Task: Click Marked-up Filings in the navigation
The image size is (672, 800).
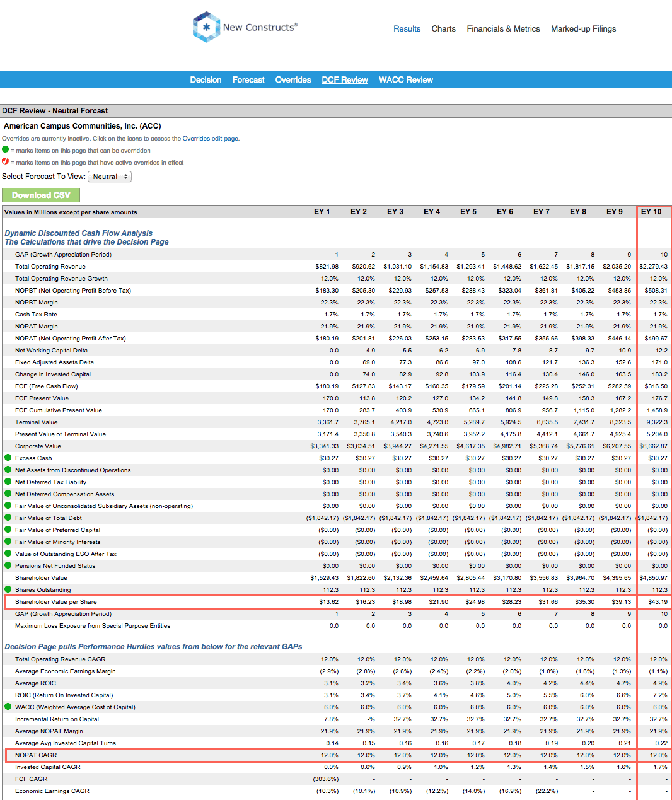Action: tap(582, 28)
